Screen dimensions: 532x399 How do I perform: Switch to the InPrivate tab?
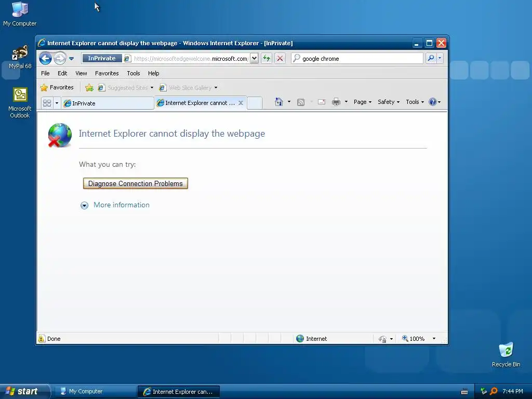click(107, 103)
